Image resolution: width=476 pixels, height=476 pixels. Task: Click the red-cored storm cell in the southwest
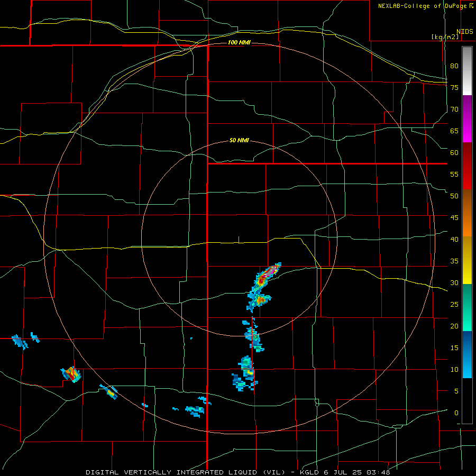(x=71, y=374)
